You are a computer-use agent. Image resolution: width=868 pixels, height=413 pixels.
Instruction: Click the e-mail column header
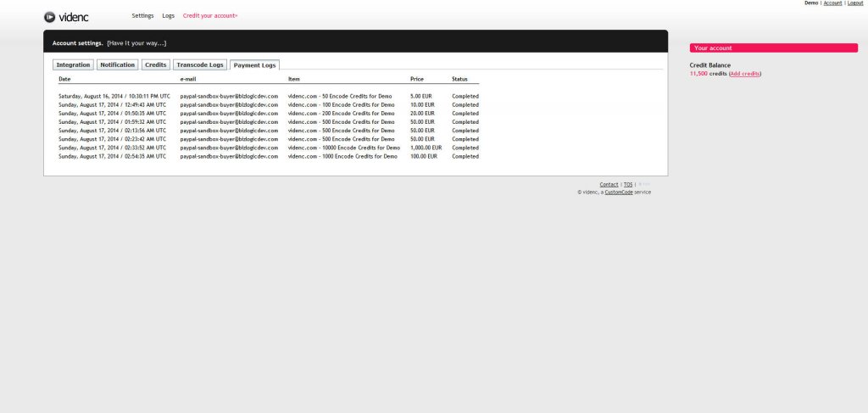pyautogui.click(x=188, y=79)
